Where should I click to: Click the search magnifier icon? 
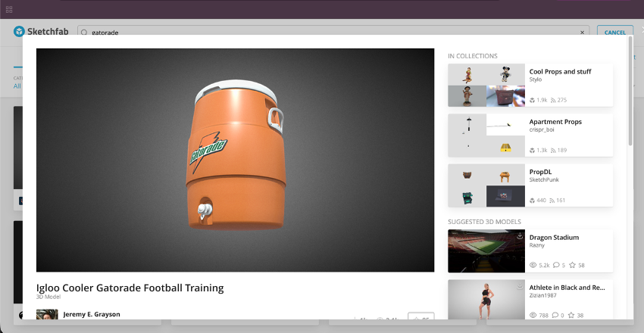coord(84,33)
